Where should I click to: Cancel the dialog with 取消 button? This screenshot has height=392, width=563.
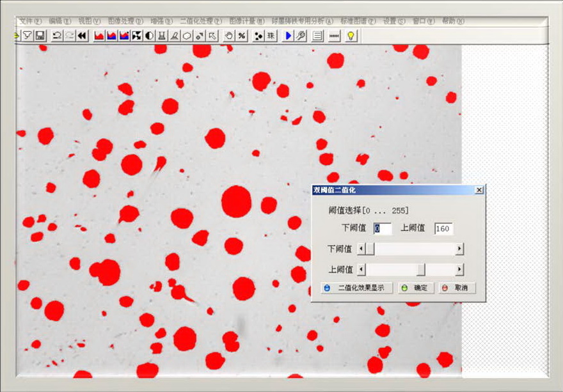457,288
